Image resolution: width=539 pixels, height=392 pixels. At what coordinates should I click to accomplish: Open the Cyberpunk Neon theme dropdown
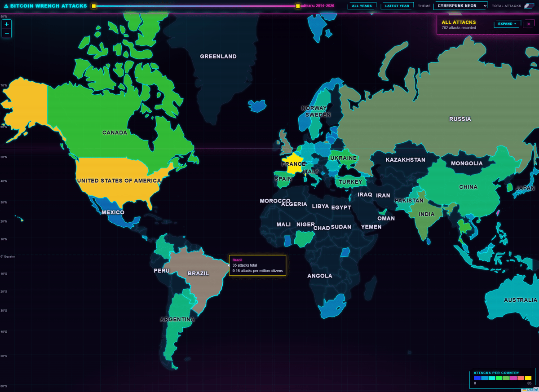(460, 6)
